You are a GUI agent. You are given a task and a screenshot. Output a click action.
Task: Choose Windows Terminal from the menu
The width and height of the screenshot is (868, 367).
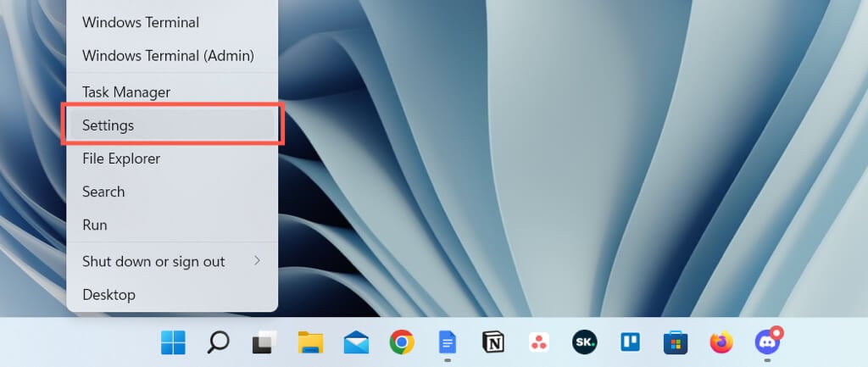point(172,23)
